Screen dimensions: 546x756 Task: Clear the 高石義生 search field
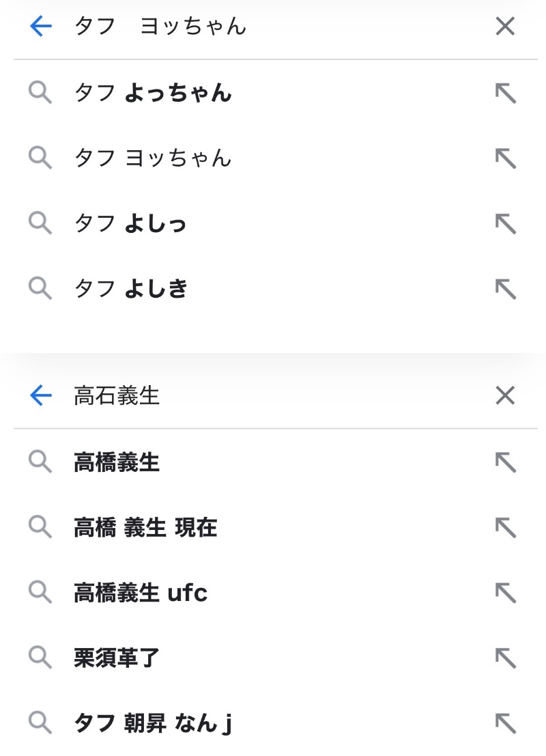click(504, 395)
